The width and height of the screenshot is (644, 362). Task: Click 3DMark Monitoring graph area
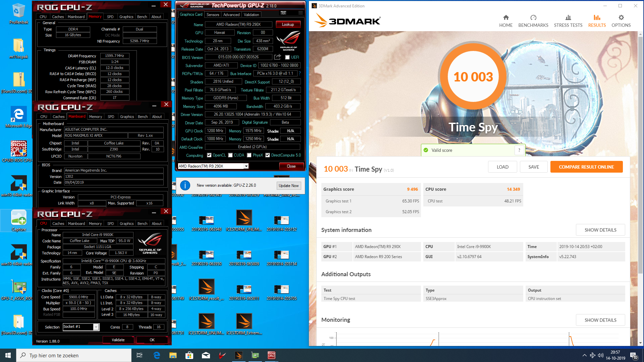473,339
